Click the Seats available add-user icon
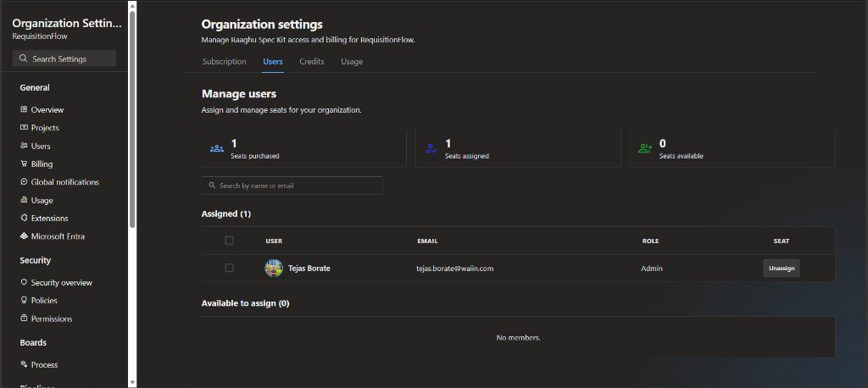This screenshot has height=388, width=868. 645,148
